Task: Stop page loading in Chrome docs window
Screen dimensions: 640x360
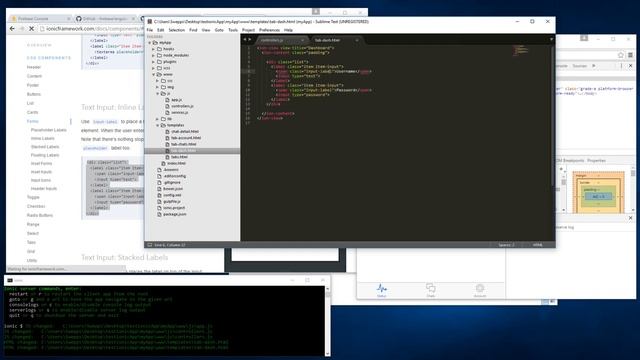Action: [31, 29]
